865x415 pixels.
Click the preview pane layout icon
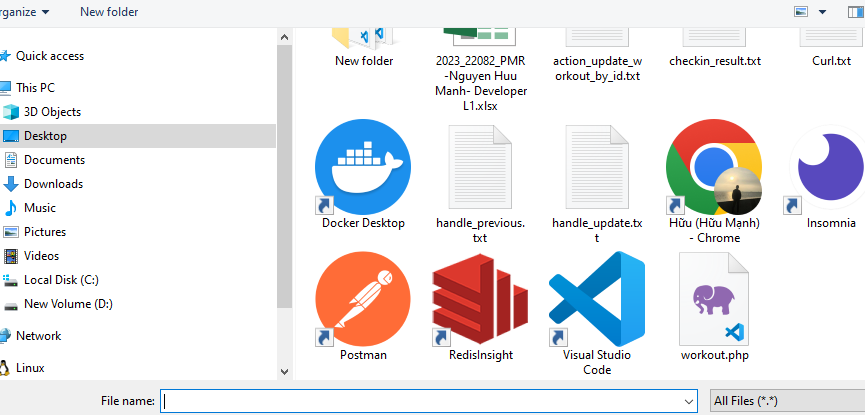(x=856, y=12)
